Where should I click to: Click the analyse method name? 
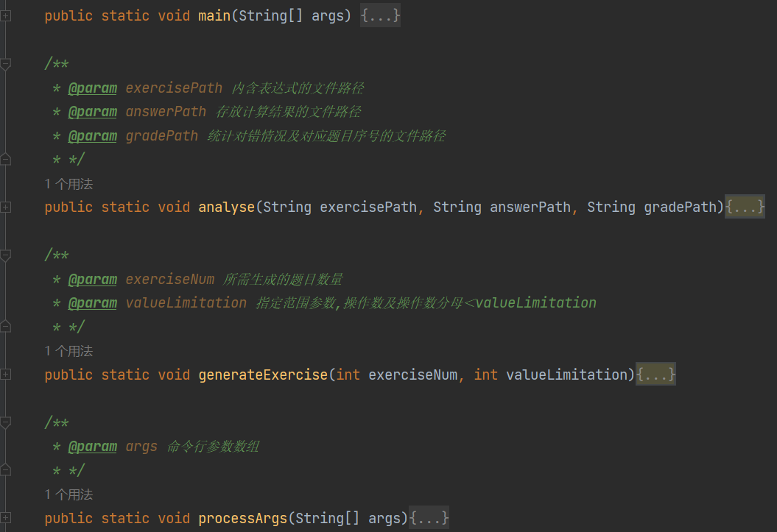click(x=227, y=208)
